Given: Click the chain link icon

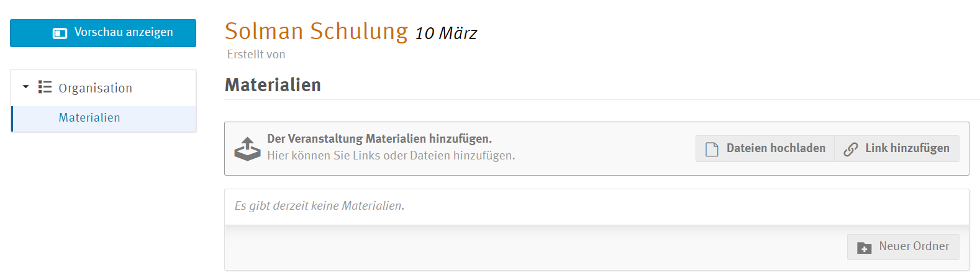Looking at the screenshot, I should [850, 149].
